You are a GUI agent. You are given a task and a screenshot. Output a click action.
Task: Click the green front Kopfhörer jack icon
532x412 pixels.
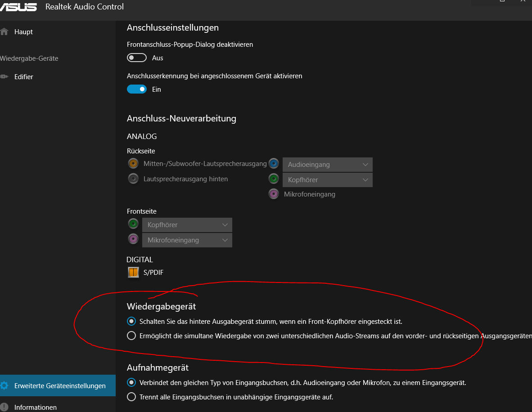tap(133, 224)
